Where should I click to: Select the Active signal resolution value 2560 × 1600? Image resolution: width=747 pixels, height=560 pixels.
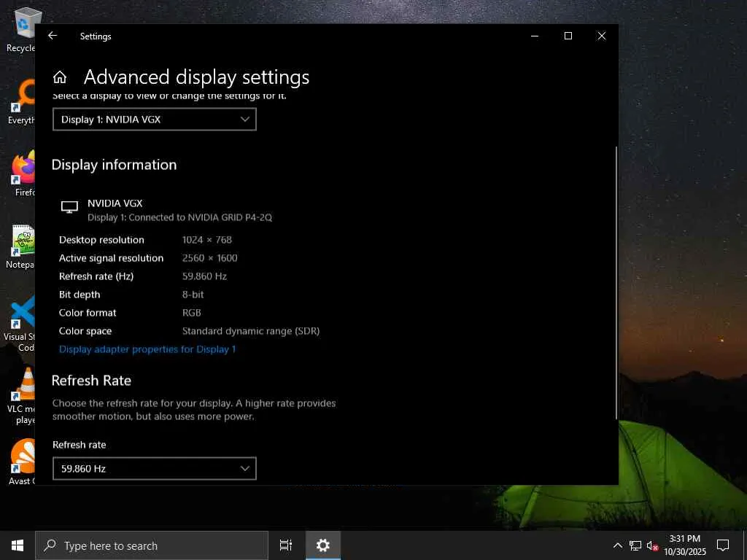(209, 258)
